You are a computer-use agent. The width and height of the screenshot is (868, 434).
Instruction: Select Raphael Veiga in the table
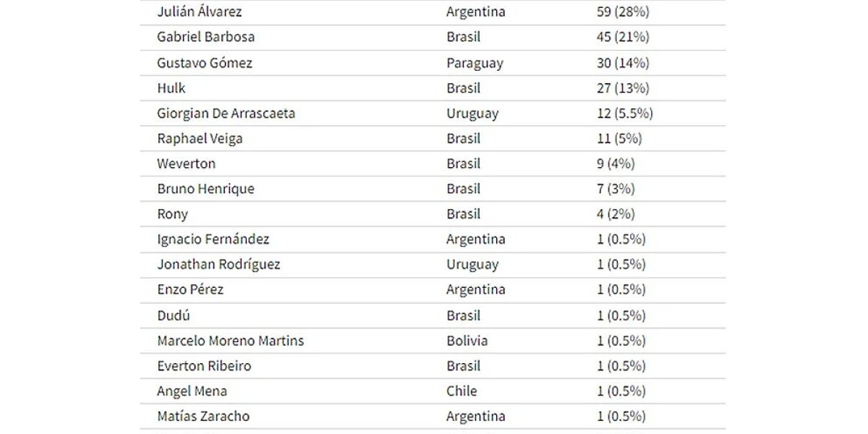(x=200, y=138)
